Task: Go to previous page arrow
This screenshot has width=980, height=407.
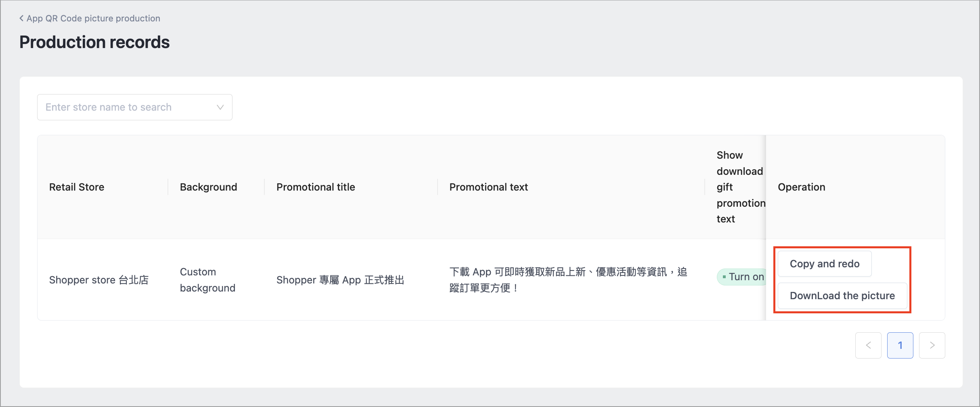Action: 868,345
